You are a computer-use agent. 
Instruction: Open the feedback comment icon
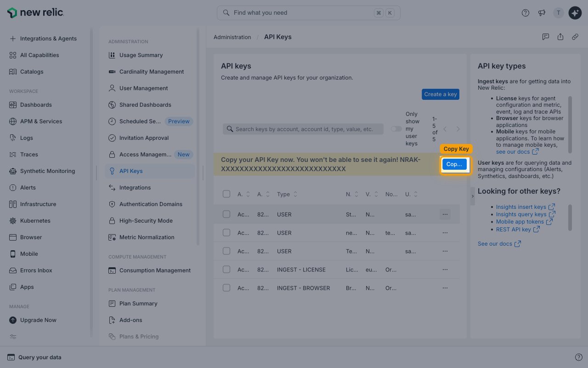(x=546, y=37)
